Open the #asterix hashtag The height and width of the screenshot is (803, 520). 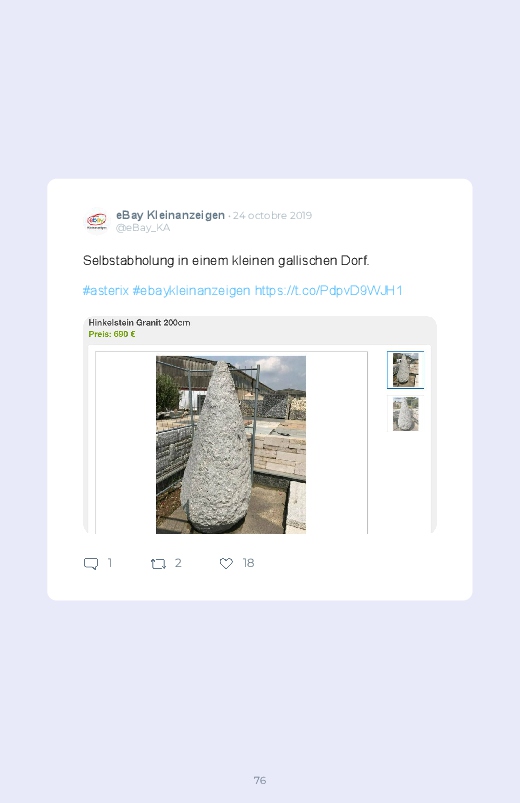[x=106, y=290]
